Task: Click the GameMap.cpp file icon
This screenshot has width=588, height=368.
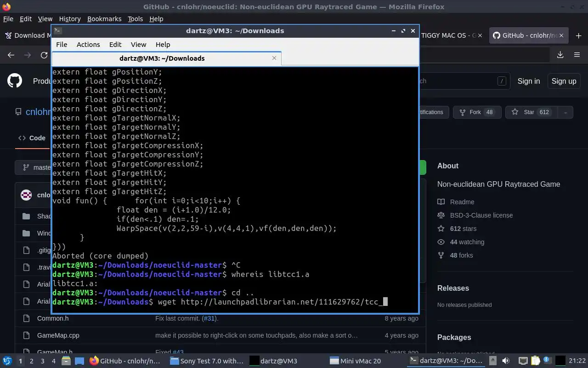Action: pos(26,335)
